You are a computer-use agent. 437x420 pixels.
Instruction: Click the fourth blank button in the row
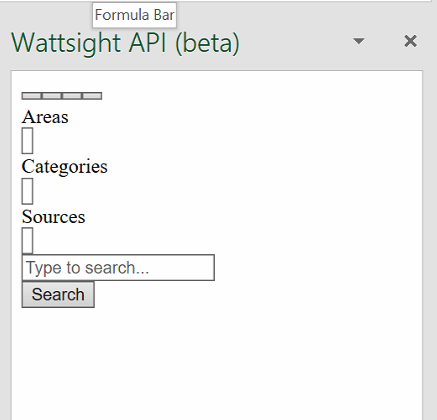(x=92, y=96)
